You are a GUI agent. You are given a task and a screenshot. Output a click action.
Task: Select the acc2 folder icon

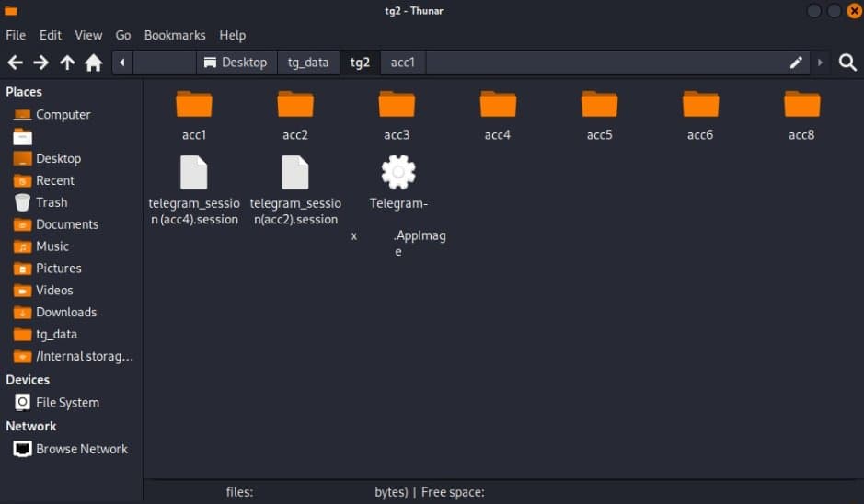coord(295,104)
